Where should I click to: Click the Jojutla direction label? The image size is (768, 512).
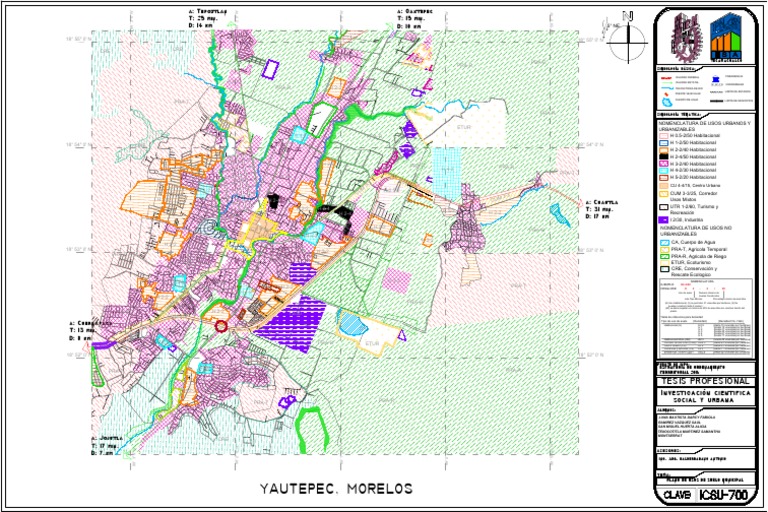112,445
